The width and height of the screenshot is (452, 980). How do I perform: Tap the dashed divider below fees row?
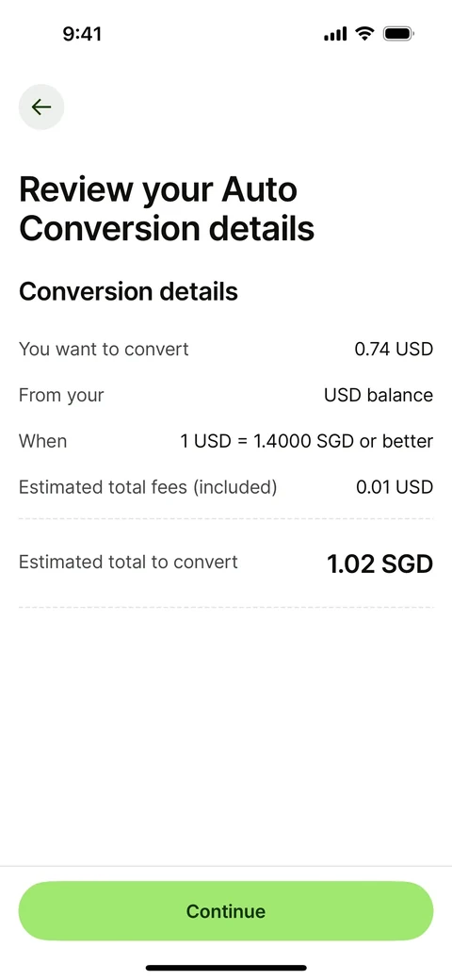226,519
